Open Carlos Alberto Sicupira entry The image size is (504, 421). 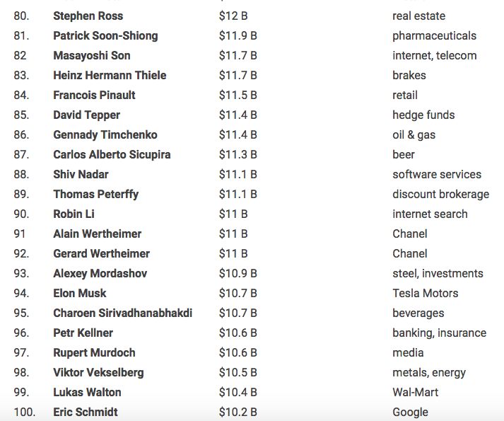[112, 154]
